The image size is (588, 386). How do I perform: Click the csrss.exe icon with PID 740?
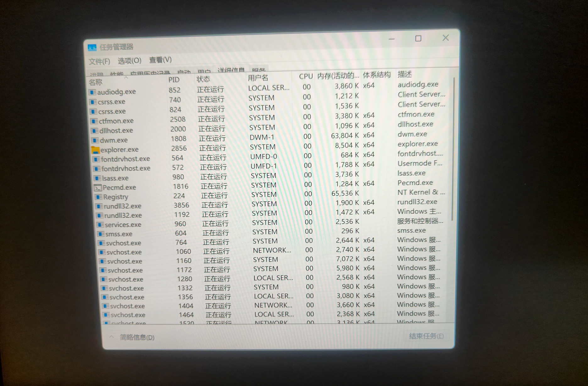click(x=93, y=102)
